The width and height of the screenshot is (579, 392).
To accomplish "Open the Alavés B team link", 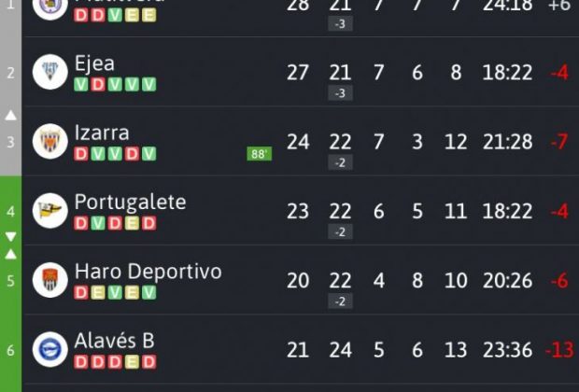I will [114, 341].
